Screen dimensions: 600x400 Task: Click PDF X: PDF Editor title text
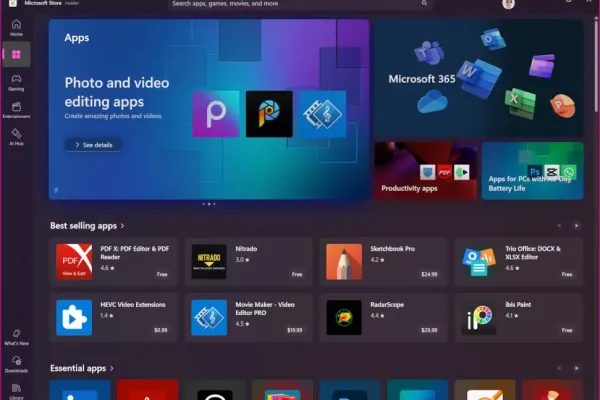[x=134, y=253]
